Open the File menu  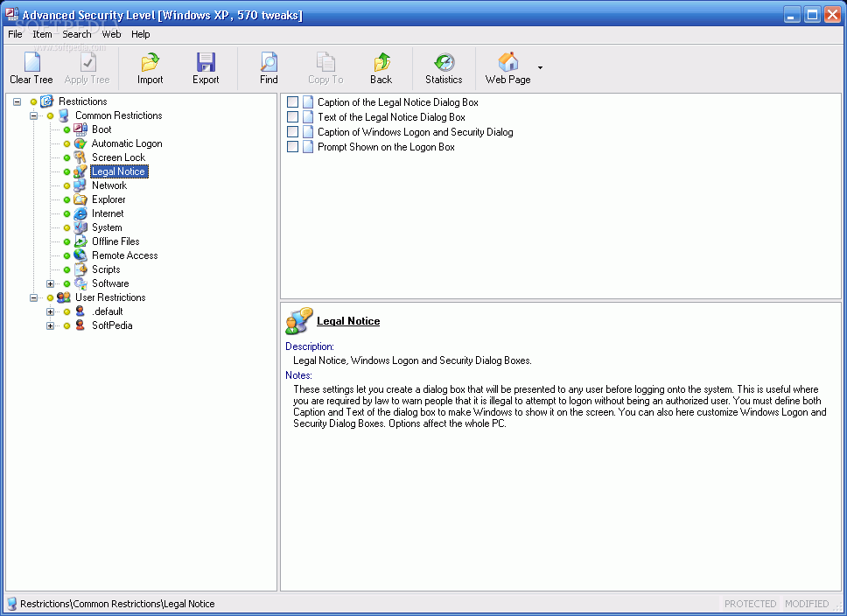[x=15, y=34]
